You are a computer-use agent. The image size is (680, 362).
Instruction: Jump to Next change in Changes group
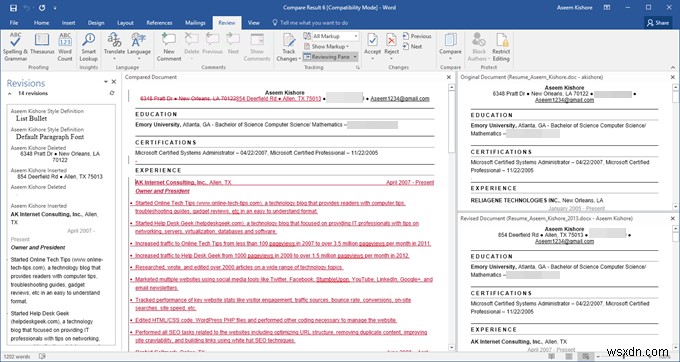pyautogui.click(x=412, y=46)
